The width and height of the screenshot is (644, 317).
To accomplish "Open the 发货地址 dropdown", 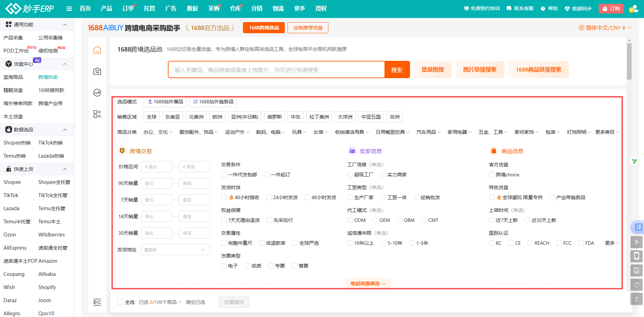I will [175, 249].
